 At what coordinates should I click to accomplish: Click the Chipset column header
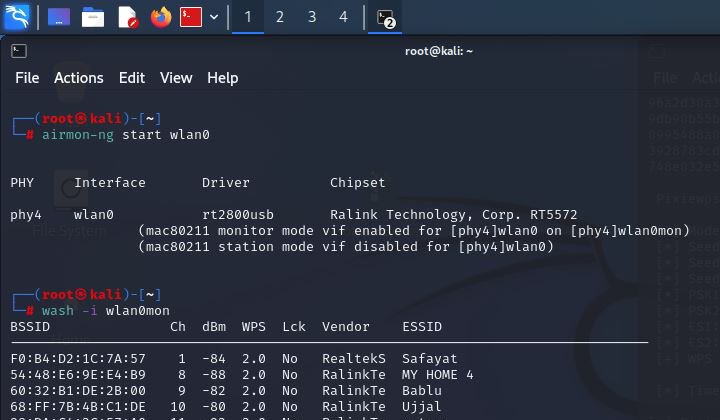(x=358, y=183)
